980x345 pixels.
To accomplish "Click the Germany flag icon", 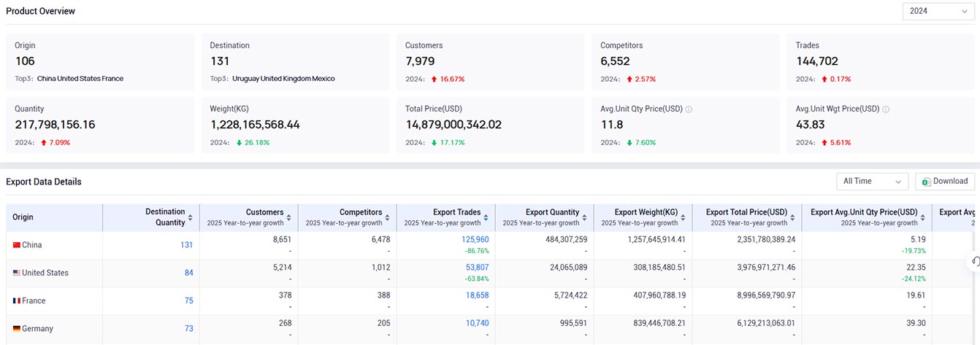I will coord(16,329).
